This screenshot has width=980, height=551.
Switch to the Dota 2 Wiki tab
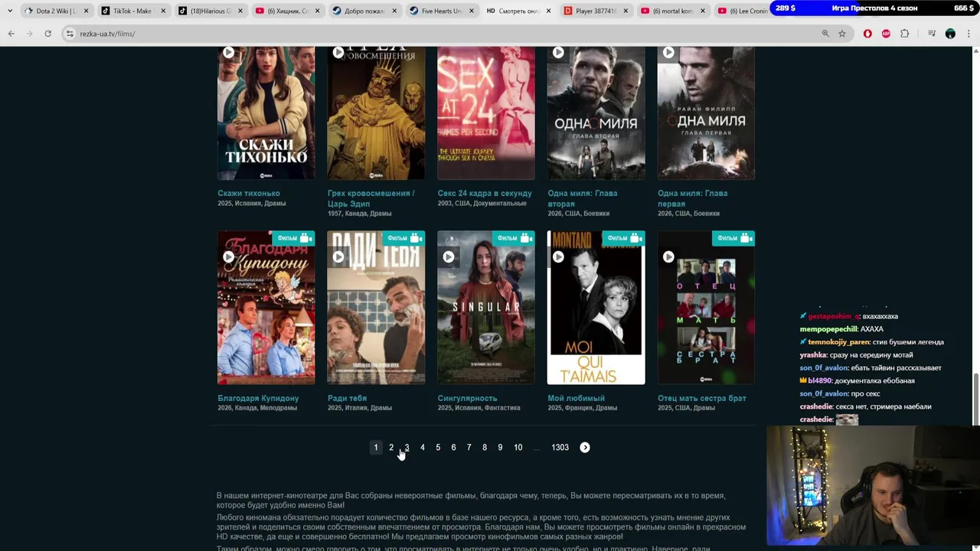click(56, 11)
